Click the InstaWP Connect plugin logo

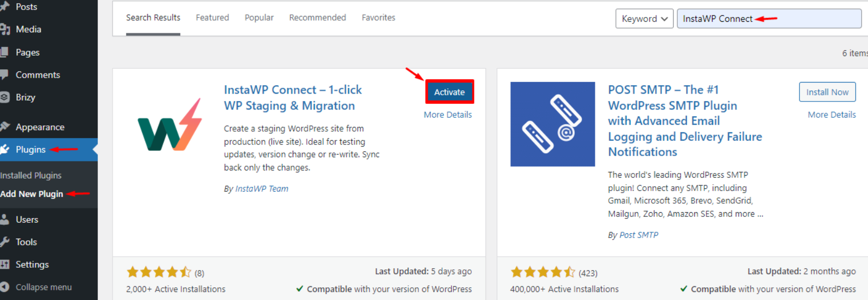pyautogui.click(x=169, y=125)
